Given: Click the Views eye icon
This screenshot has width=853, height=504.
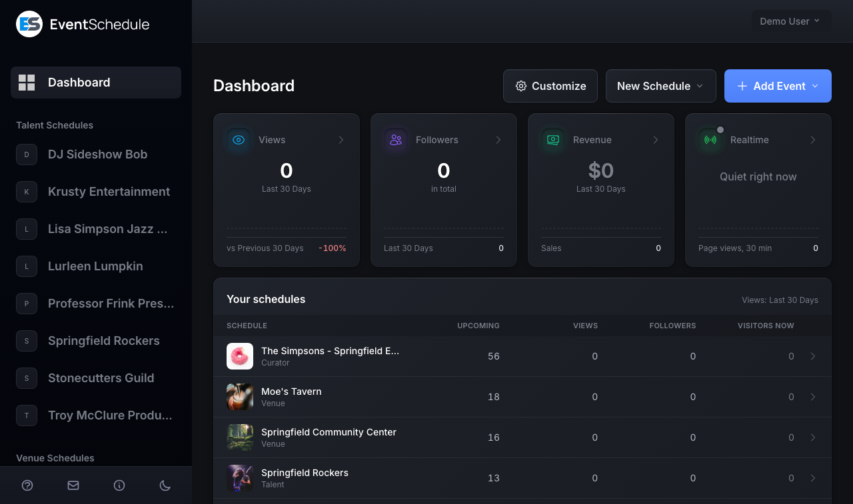Looking at the screenshot, I should click(x=239, y=140).
